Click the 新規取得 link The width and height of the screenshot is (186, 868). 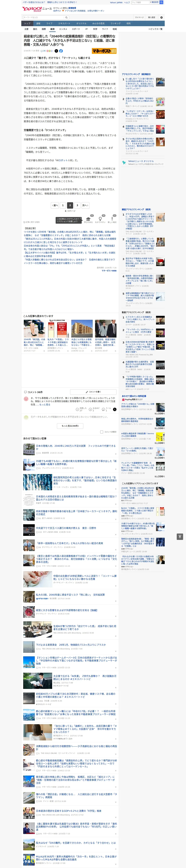72,8
